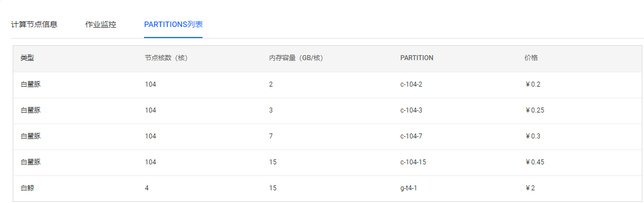The image size is (644, 203).
Task: Click the 内存容量（GB/核） column header
Action: click(x=296, y=58)
